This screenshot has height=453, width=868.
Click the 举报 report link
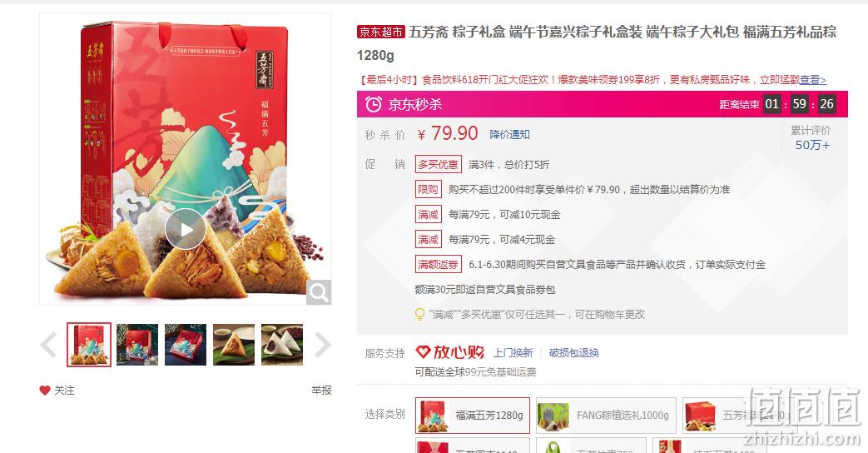tap(321, 391)
